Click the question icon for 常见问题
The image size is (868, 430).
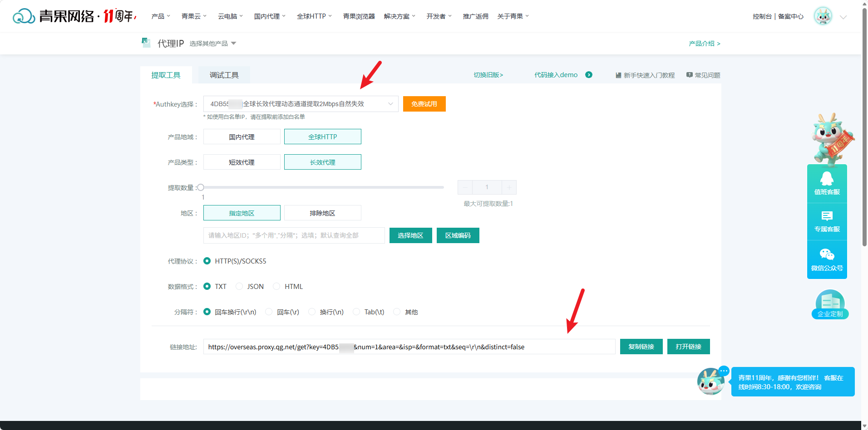[x=689, y=75]
